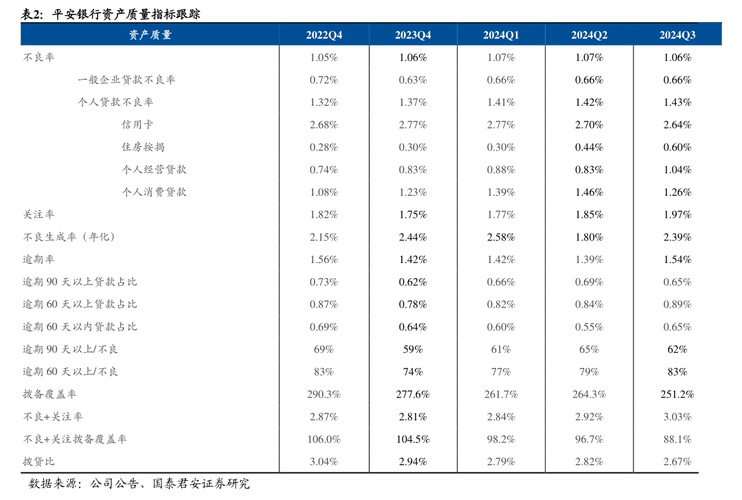Click the 2024Q1 column header

[501, 35]
